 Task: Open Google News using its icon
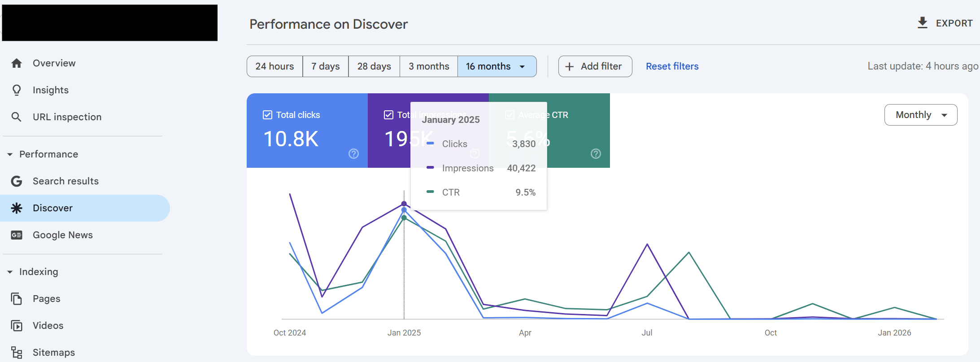click(17, 235)
